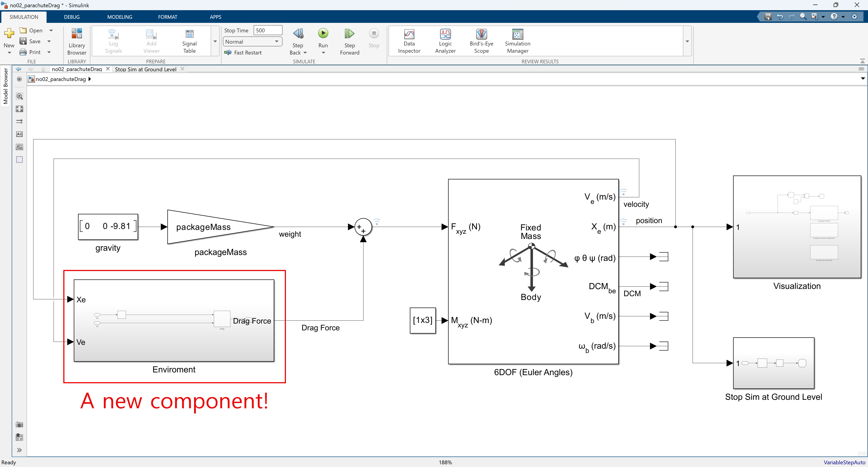Expand the Save options dropdown arrow
The image size is (868, 467).
click(x=49, y=41)
